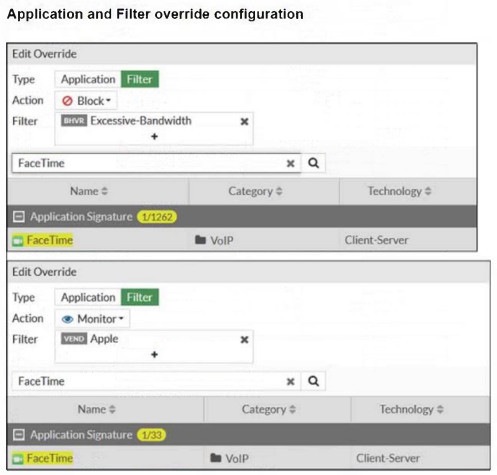The image size is (497, 475).
Task: Click the bottom search magnifier icon
Action: pyautogui.click(x=313, y=381)
